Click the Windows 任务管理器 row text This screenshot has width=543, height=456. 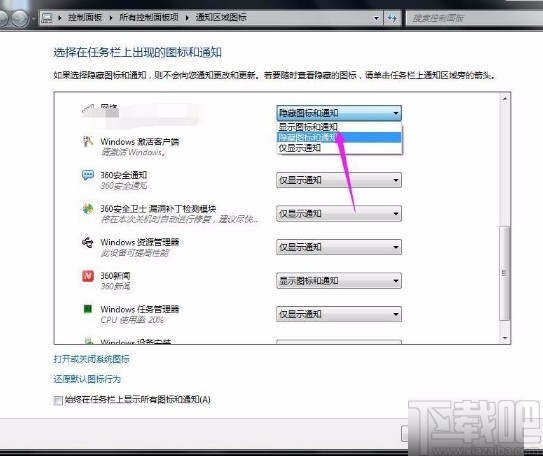140,309
